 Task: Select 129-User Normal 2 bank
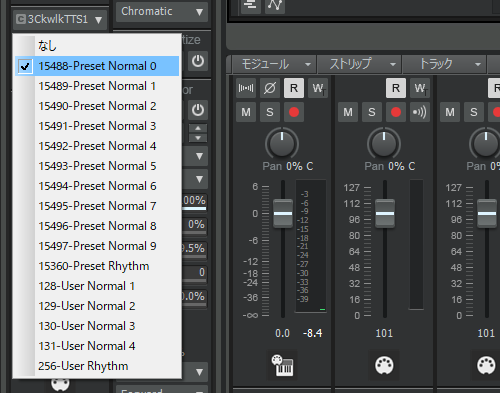click(x=97, y=306)
